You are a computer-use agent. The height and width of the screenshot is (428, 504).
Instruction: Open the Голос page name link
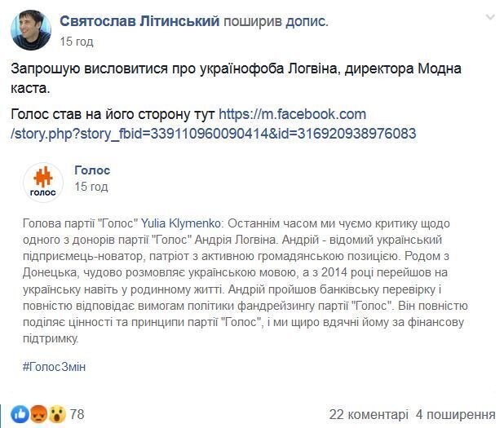(92, 170)
